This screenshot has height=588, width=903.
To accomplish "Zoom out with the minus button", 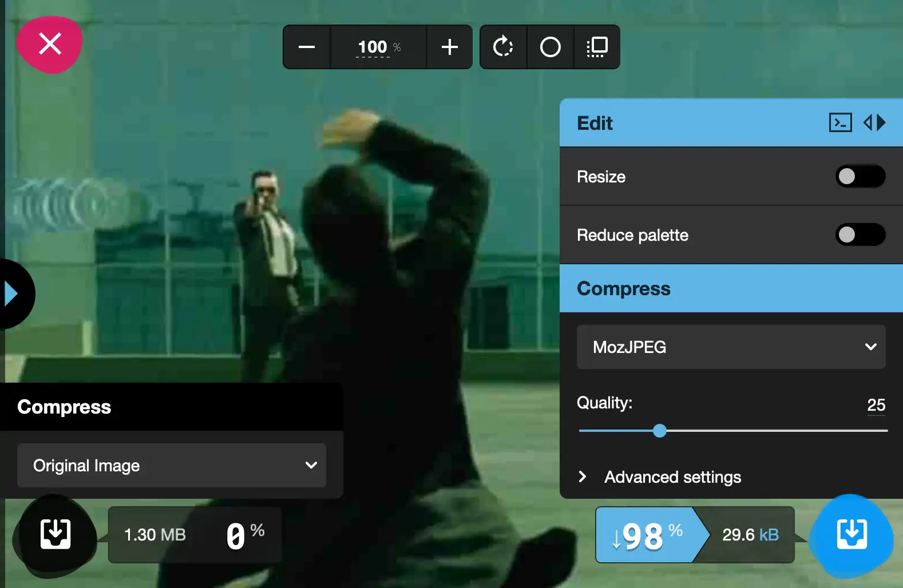I will (307, 47).
